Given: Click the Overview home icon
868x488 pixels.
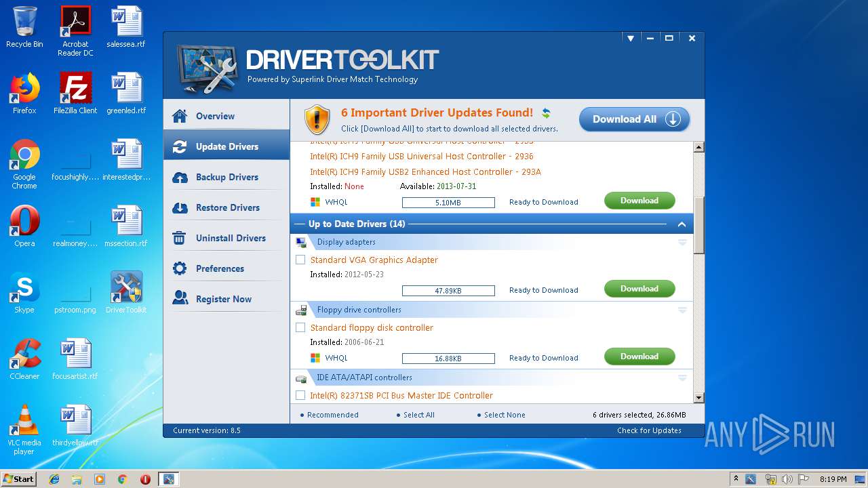Looking at the screenshot, I should (180, 116).
